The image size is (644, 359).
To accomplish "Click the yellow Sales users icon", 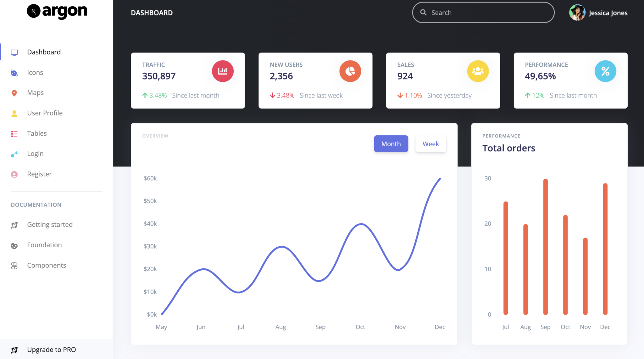I will click(478, 71).
